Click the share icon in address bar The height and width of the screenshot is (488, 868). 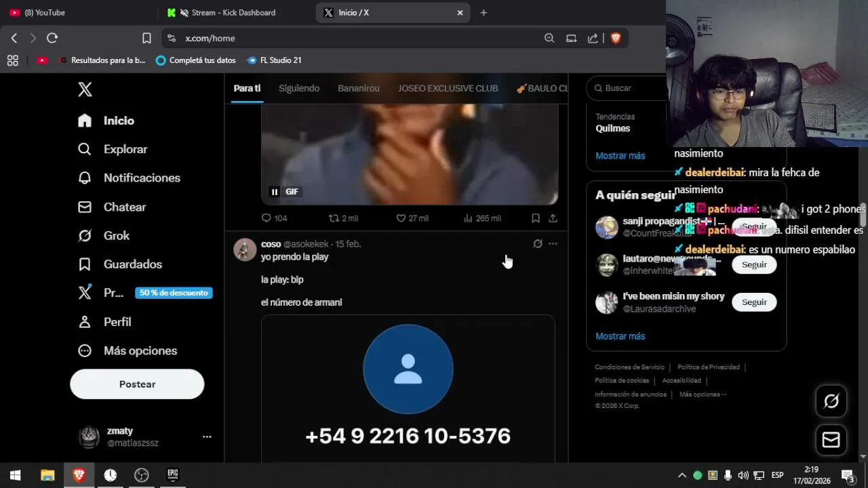click(593, 38)
